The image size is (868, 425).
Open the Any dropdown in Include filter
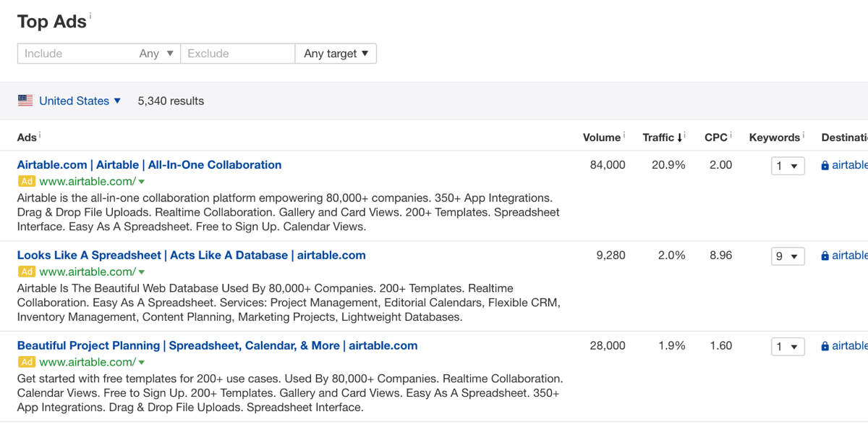(157, 54)
